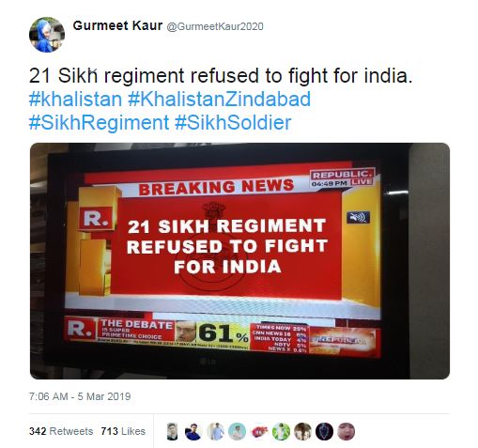Click the last liker avatar with baby face

pos(347,431)
